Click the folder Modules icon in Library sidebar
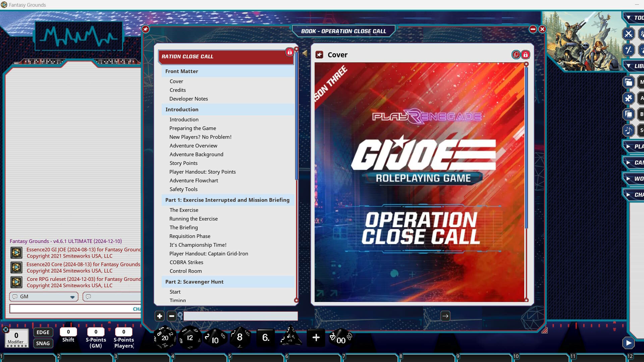 [x=629, y=82]
